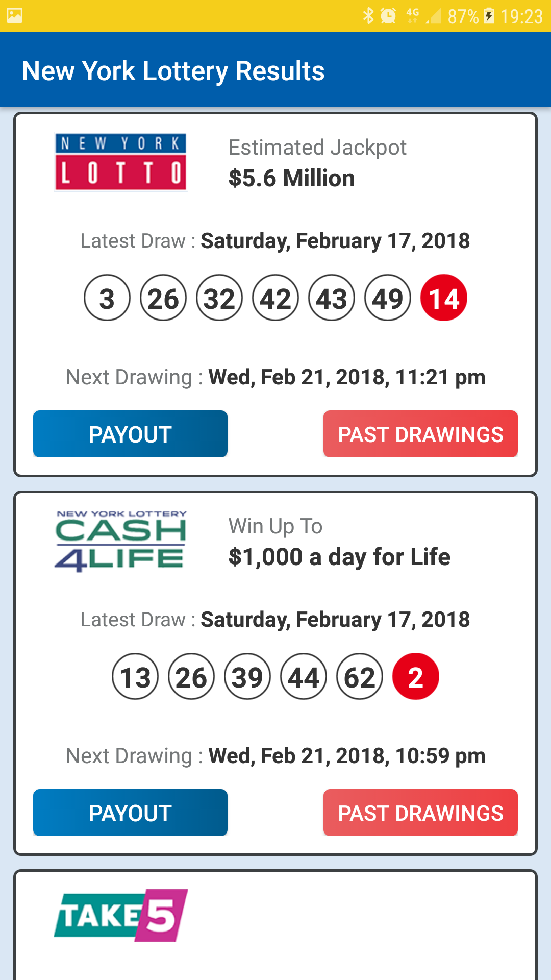The height and width of the screenshot is (980, 551).
Task: Tap the $5.6 Million jackpot text
Action: pos(291,178)
